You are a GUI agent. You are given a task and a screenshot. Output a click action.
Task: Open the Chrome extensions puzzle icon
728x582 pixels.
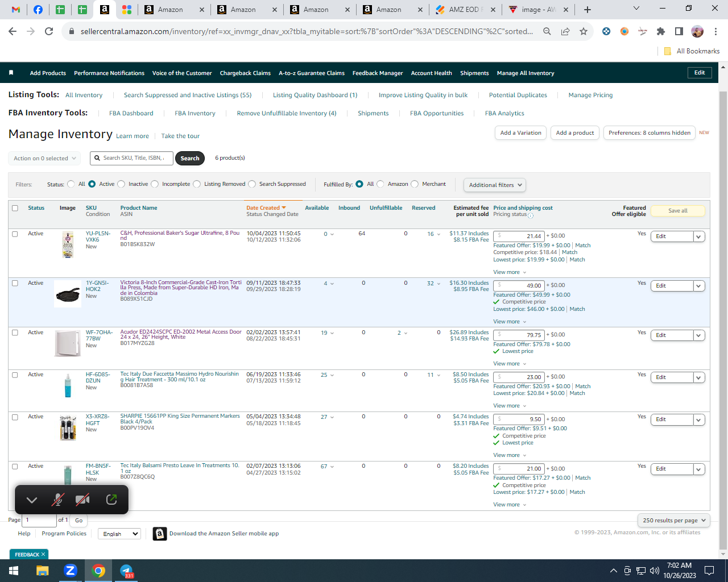click(x=661, y=31)
